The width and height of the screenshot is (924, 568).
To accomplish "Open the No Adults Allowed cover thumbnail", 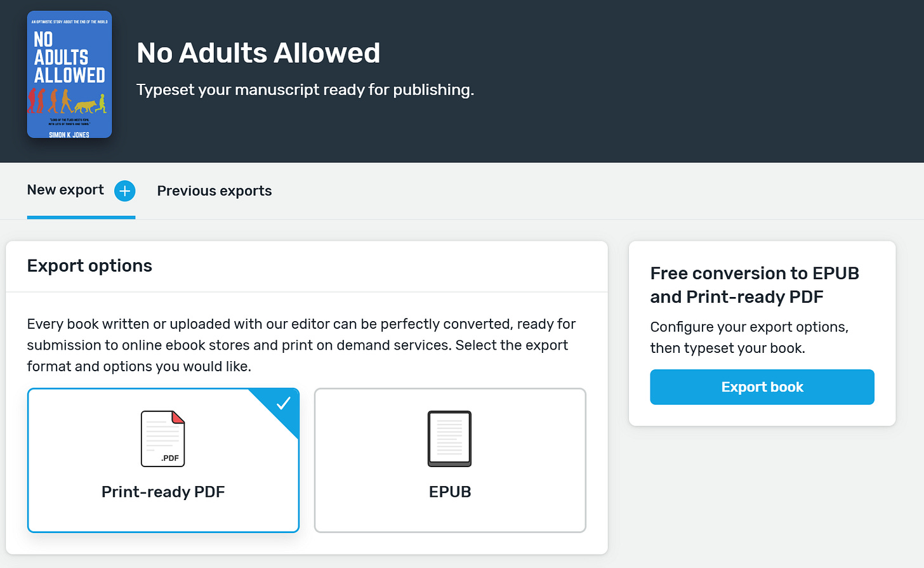I will tap(70, 75).
